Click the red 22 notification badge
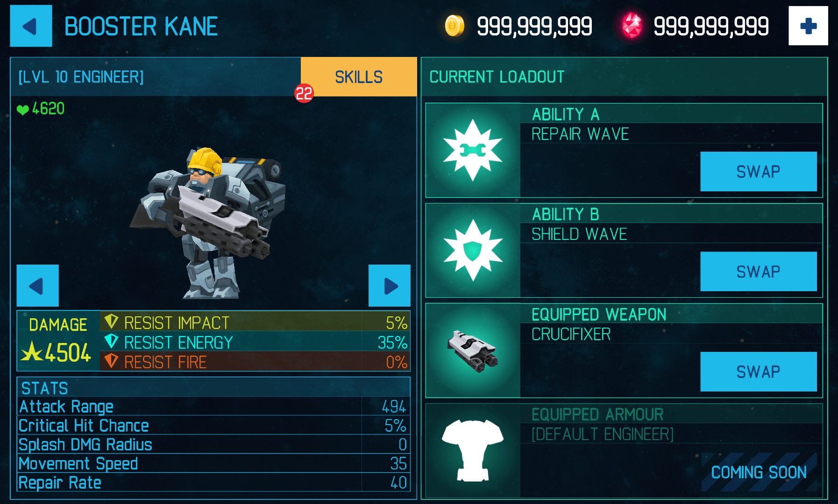The height and width of the screenshot is (504, 838). click(304, 93)
